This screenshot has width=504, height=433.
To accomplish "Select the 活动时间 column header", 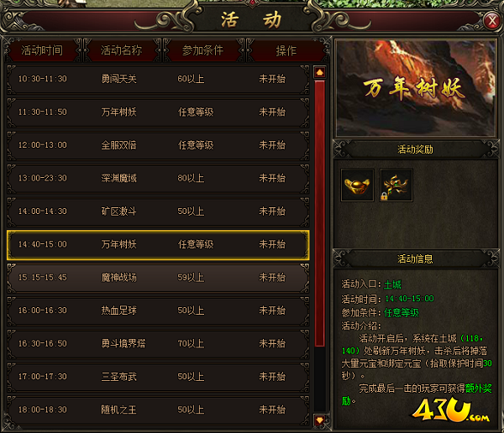I will 42,50.
